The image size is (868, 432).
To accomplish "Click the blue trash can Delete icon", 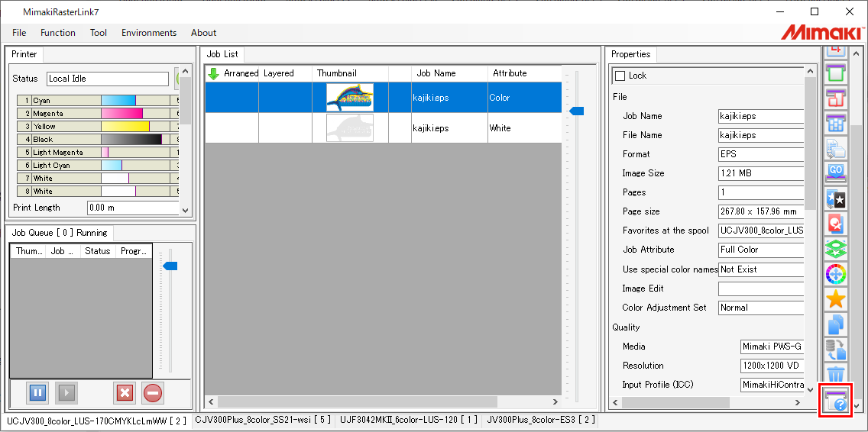I will [836, 374].
